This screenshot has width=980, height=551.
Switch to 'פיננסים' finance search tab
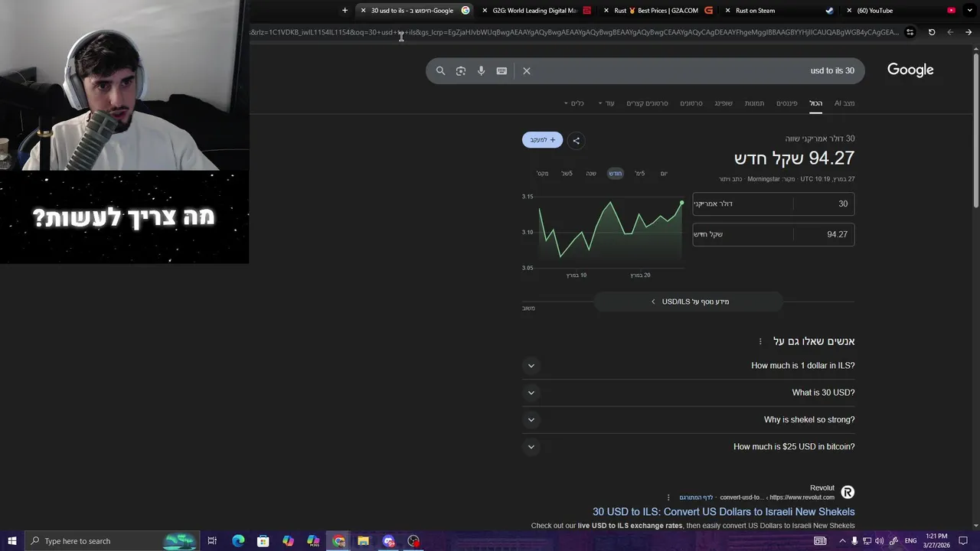coord(787,103)
